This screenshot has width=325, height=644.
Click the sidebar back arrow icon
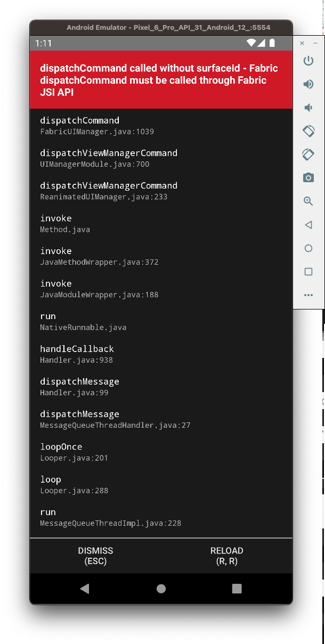tap(308, 225)
